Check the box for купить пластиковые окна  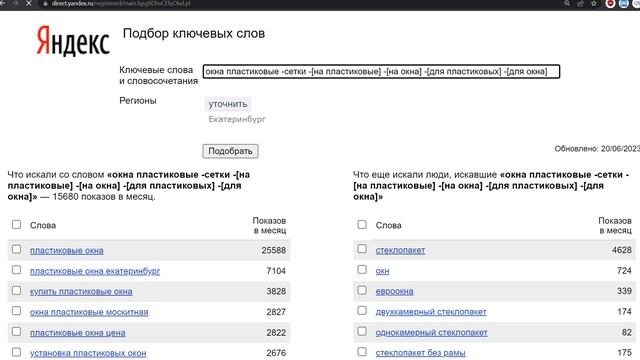point(16,290)
